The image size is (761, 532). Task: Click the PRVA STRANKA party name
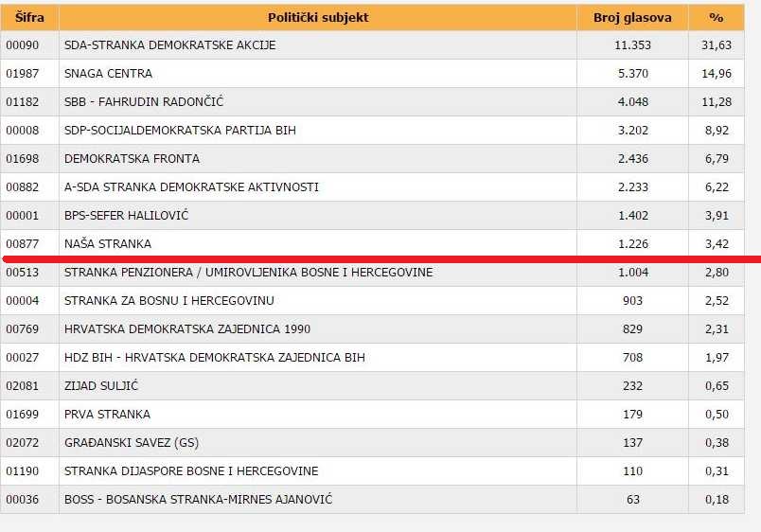click(x=107, y=415)
